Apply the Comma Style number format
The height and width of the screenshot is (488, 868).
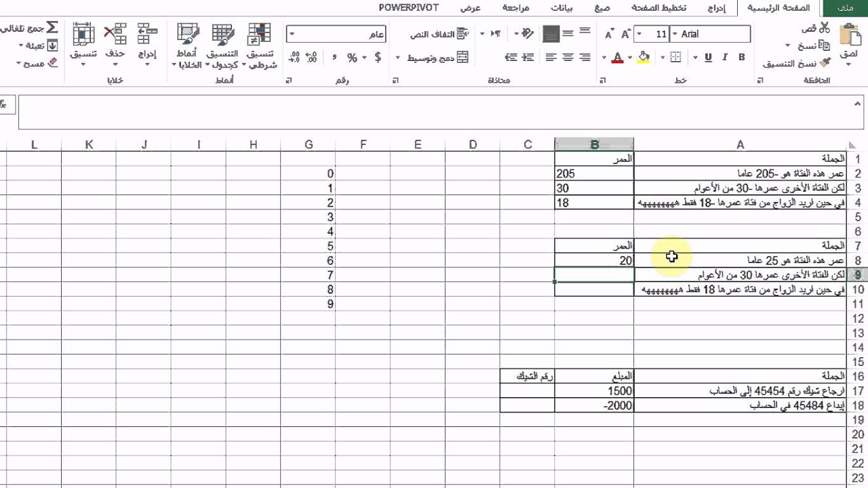[334, 58]
